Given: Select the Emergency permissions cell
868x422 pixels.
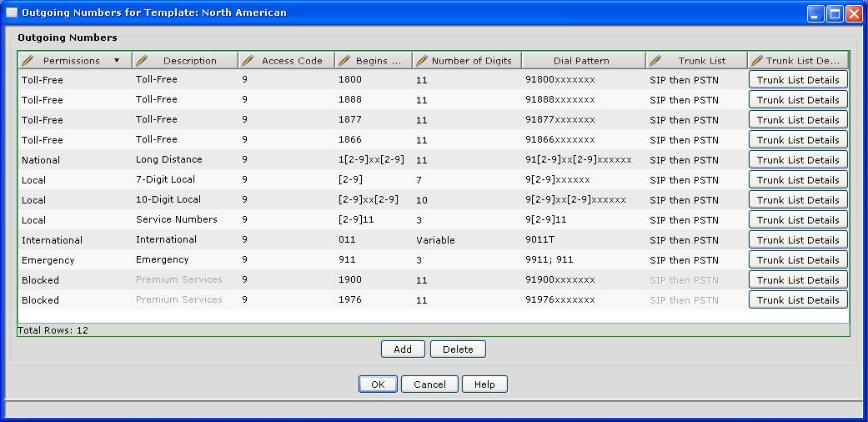Looking at the screenshot, I should [75, 259].
